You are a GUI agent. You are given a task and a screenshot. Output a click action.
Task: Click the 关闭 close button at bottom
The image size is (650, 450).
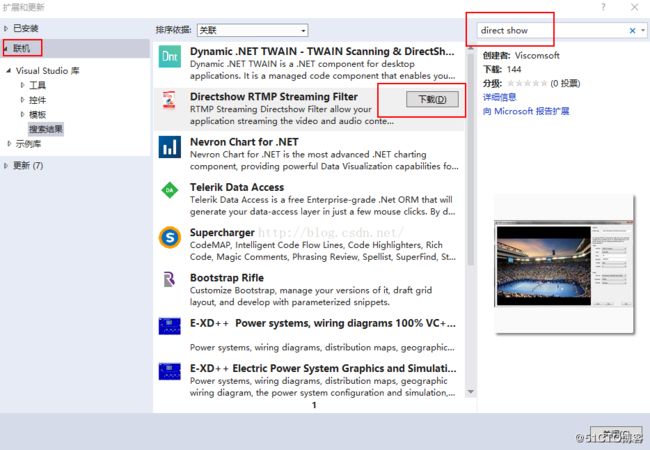616,434
